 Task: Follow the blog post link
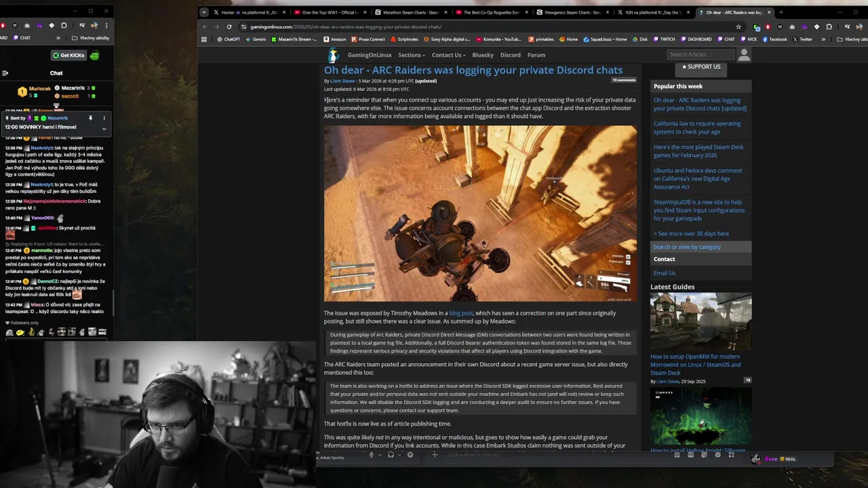pos(461,313)
